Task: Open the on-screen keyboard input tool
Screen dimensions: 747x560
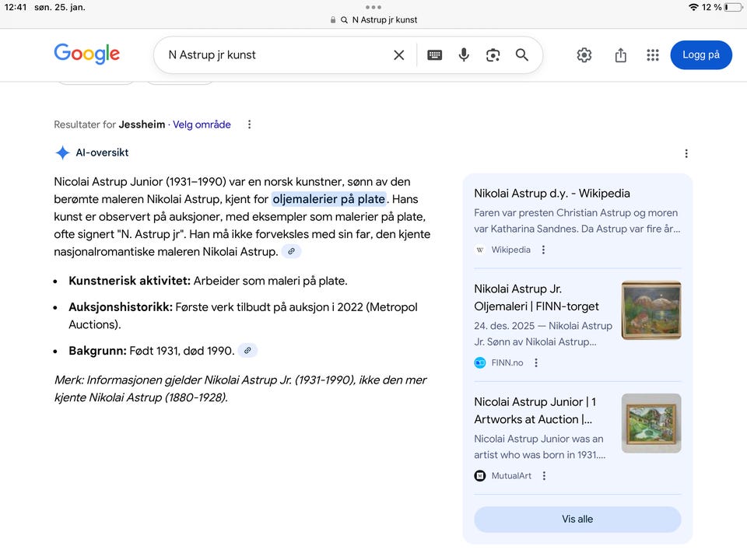Action: click(434, 55)
